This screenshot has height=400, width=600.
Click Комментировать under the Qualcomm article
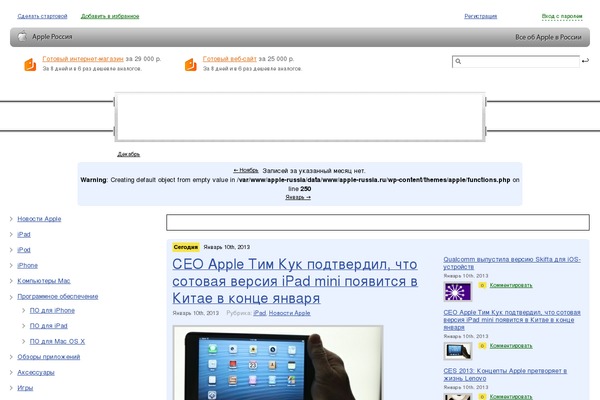tap(511, 285)
